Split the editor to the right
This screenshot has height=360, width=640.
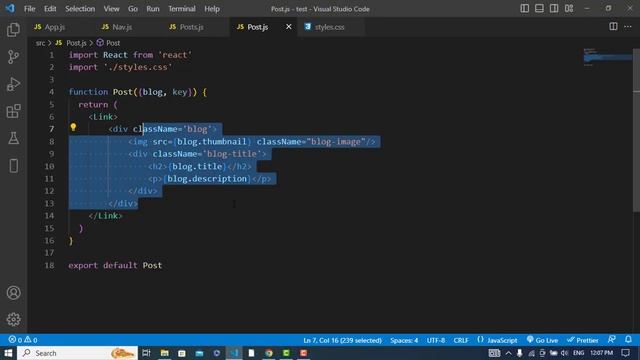click(x=613, y=27)
